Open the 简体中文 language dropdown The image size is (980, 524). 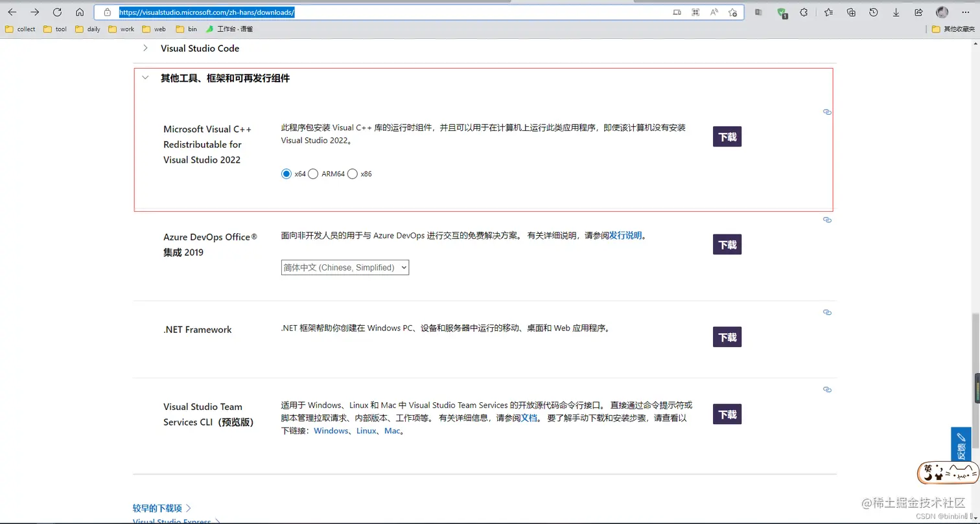click(345, 268)
